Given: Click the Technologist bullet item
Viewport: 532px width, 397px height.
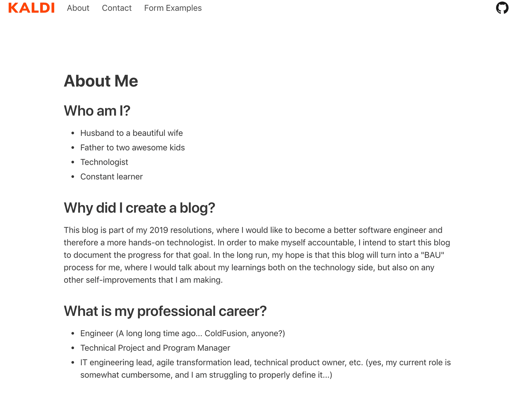Looking at the screenshot, I should click(x=104, y=162).
